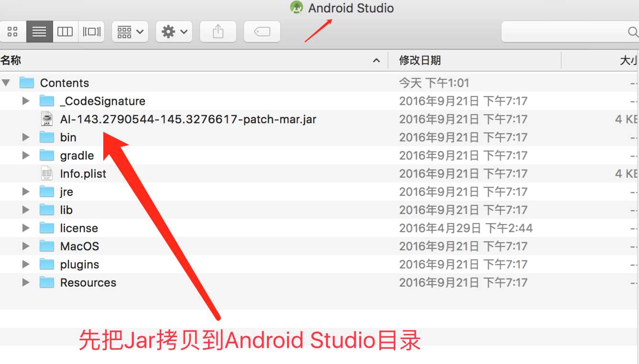Select the _CodeSignature row name
The height and width of the screenshot is (364, 639).
[102, 101]
